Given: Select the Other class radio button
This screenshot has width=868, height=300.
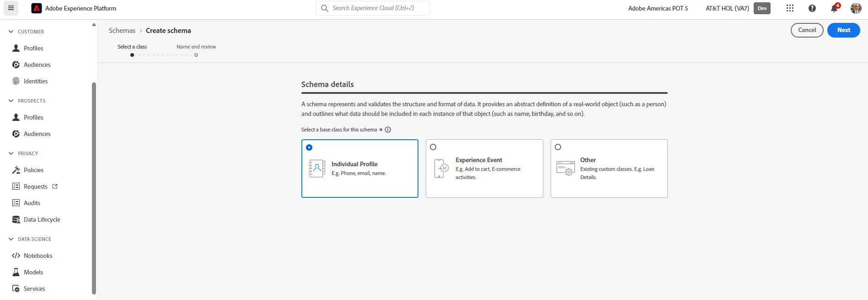Looking at the screenshot, I should coord(558,147).
